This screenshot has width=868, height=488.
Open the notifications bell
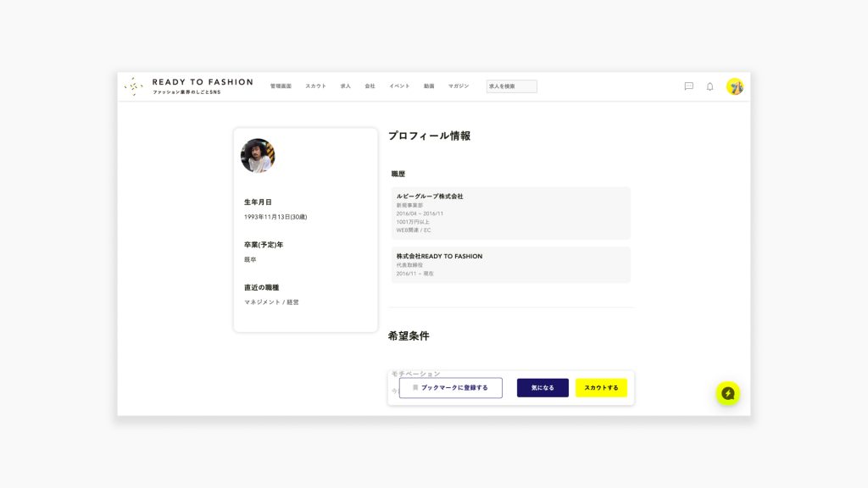point(709,86)
